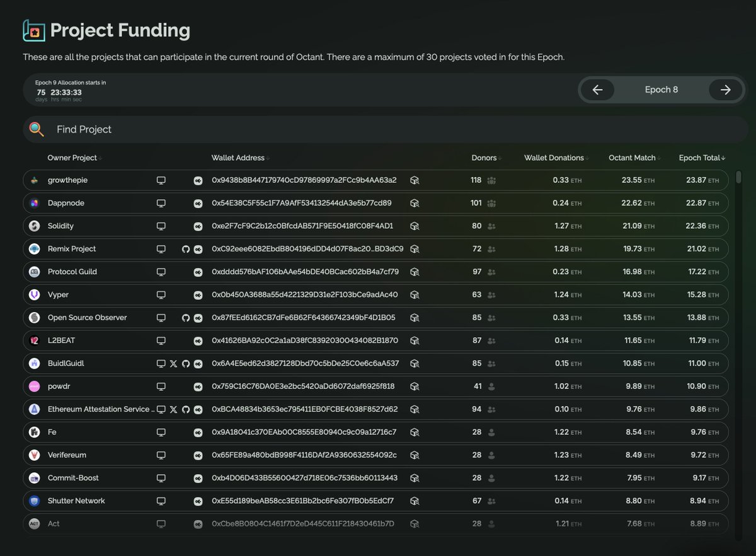The height and width of the screenshot is (556, 756).
Task: Click the 94 donors count
Action: tap(477, 409)
